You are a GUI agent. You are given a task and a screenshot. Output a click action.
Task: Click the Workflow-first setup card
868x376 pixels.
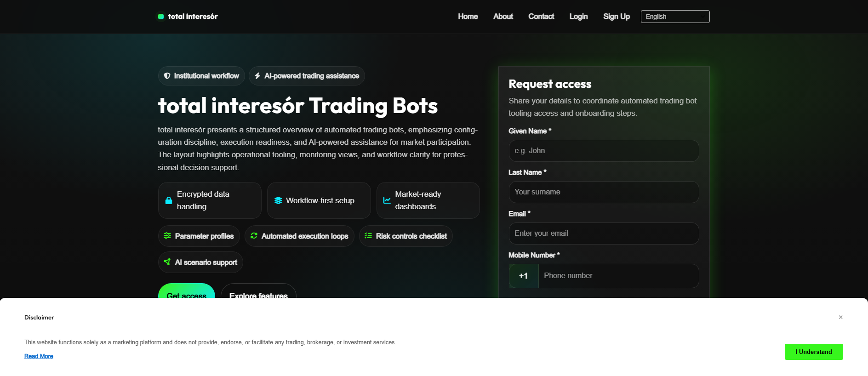(319, 200)
